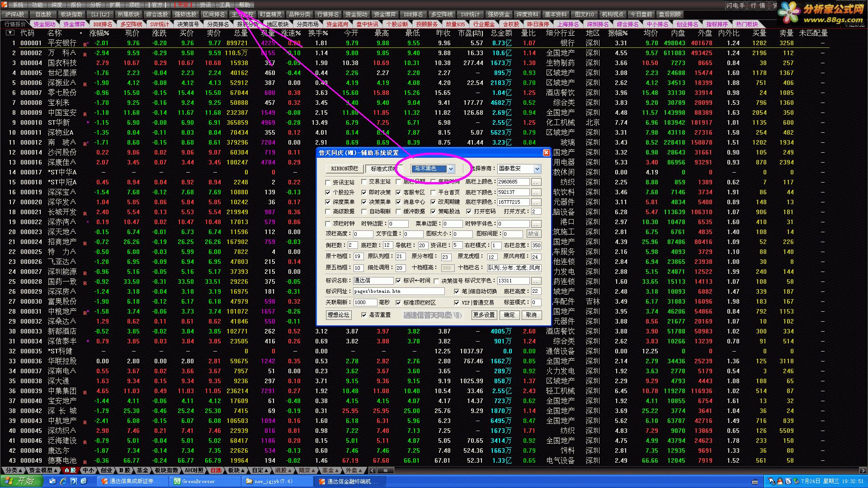Toggle the VIP|普通交易 checkbox

[457, 303]
